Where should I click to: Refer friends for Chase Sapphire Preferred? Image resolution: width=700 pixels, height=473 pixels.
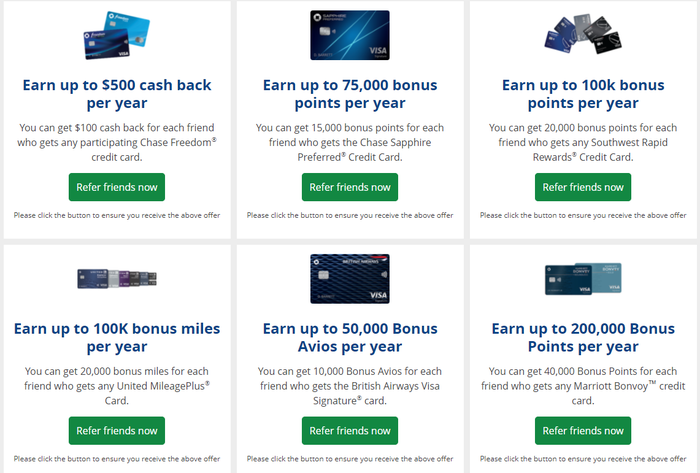point(350,187)
